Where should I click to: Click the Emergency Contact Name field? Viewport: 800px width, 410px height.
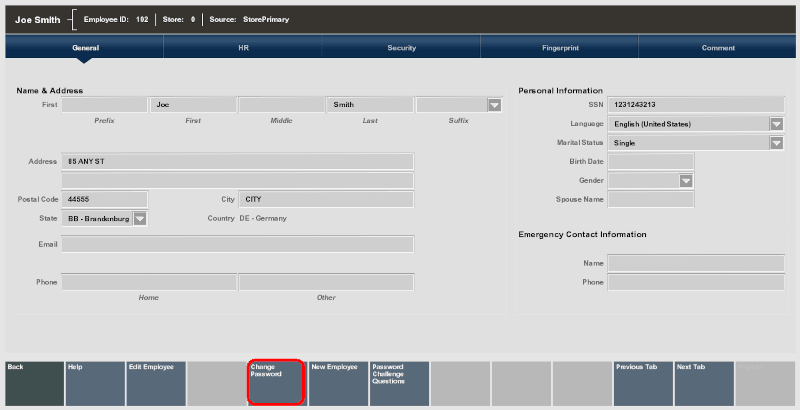coord(696,263)
